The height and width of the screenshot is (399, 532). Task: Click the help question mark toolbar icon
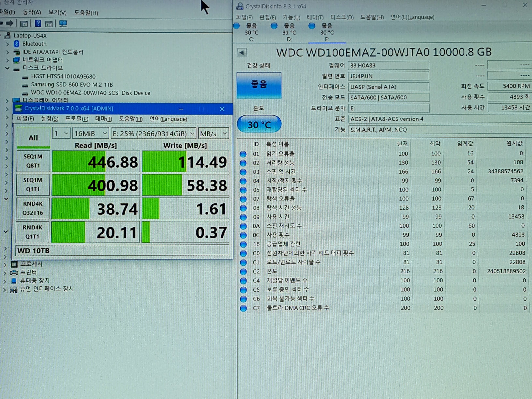38,23
